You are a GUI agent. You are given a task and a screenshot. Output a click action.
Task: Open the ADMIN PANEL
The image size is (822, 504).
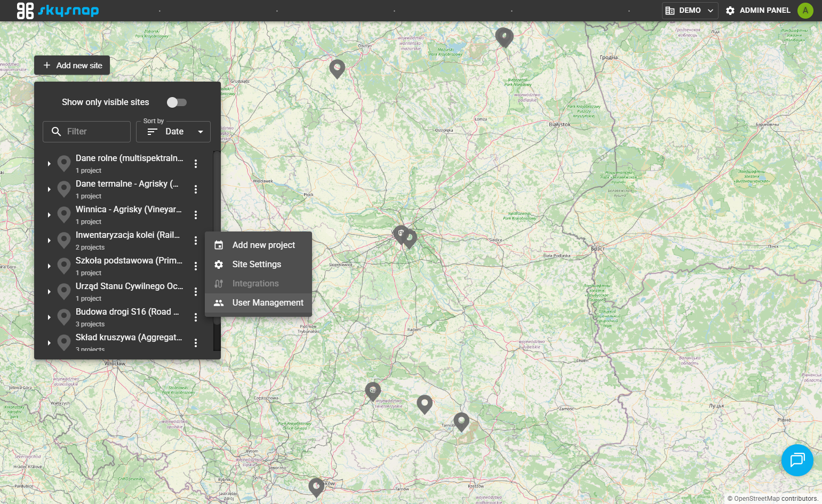point(758,11)
